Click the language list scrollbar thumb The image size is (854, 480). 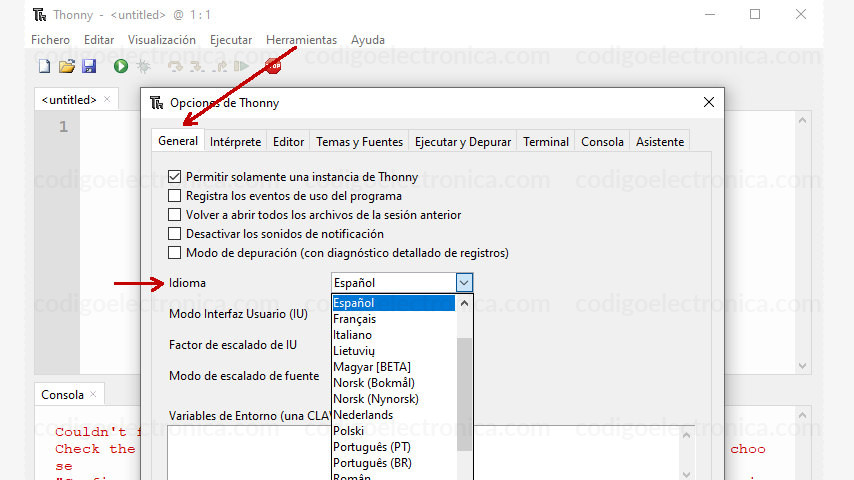click(464, 394)
